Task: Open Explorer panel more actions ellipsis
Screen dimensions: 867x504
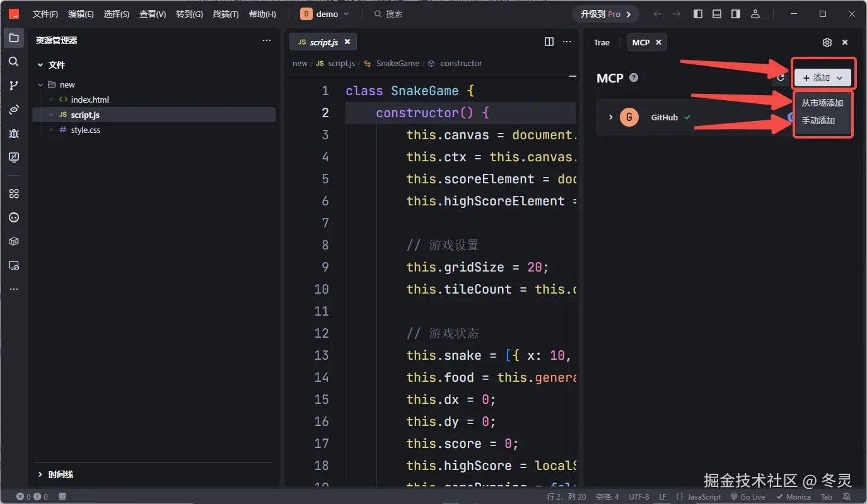Action: [267, 40]
